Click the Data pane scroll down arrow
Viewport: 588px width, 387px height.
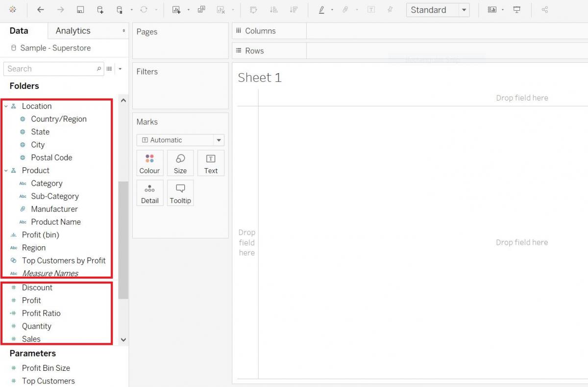click(123, 339)
